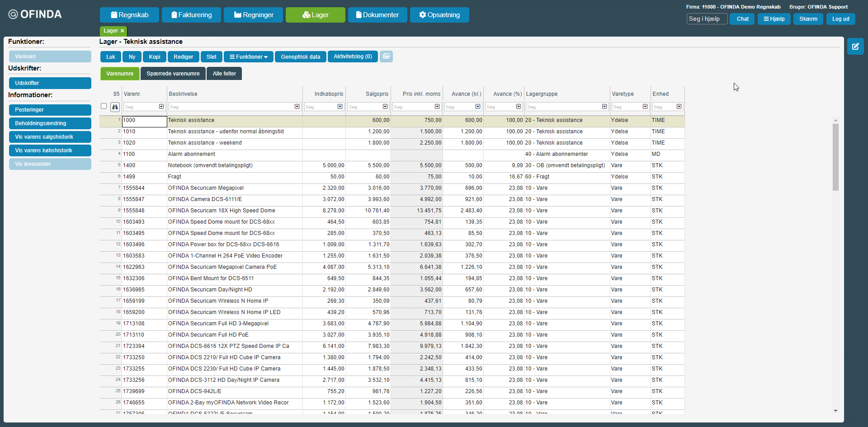The height and width of the screenshot is (427, 868).
Task: Open the Enhed column filter dropdown
Action: pos(679,107)
